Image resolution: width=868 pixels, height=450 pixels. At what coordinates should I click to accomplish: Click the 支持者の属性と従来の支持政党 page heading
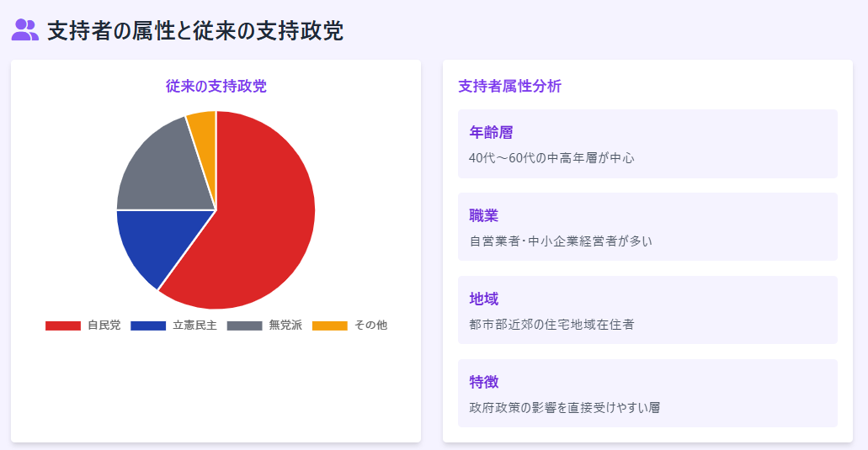[x=195, y=30]
